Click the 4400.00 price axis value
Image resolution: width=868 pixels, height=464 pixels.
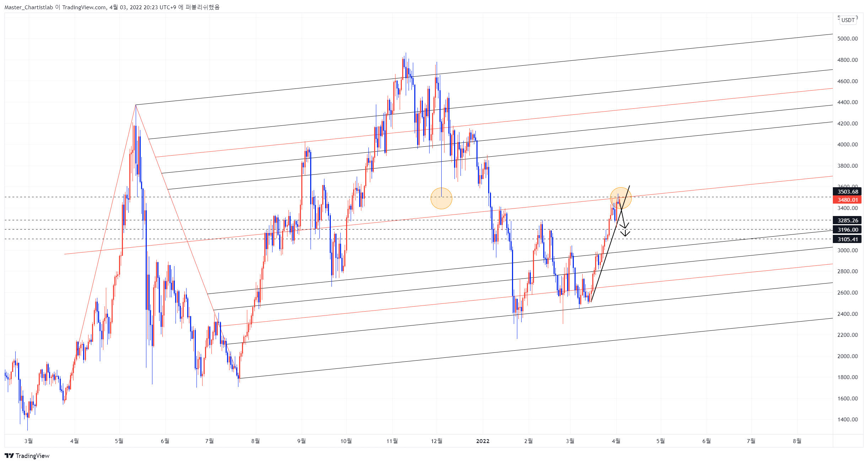[847, 102]
